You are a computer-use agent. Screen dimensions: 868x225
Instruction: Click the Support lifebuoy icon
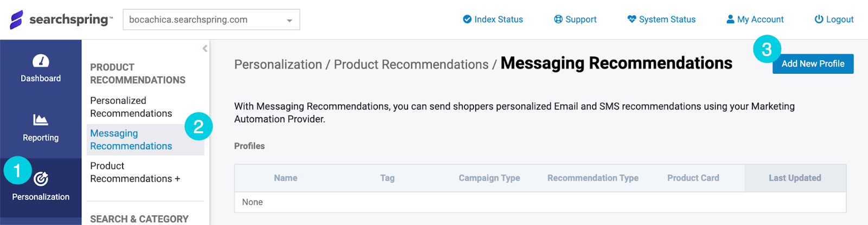(558, 20)
